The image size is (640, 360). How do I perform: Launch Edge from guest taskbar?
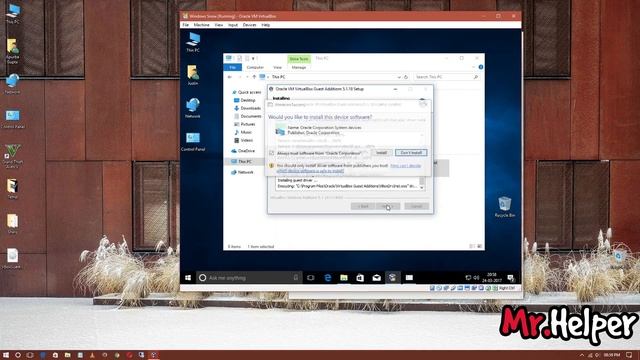(327, 278)
